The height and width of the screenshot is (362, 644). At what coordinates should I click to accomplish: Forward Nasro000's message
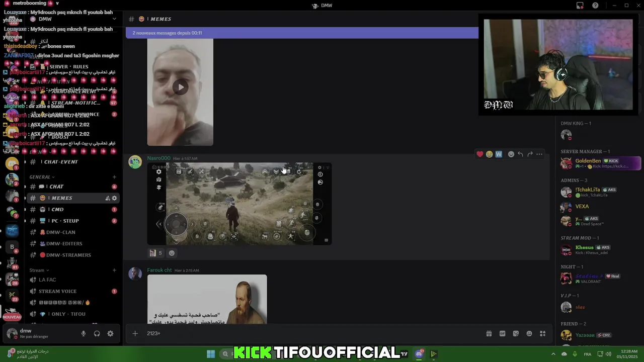click(530, 154)
